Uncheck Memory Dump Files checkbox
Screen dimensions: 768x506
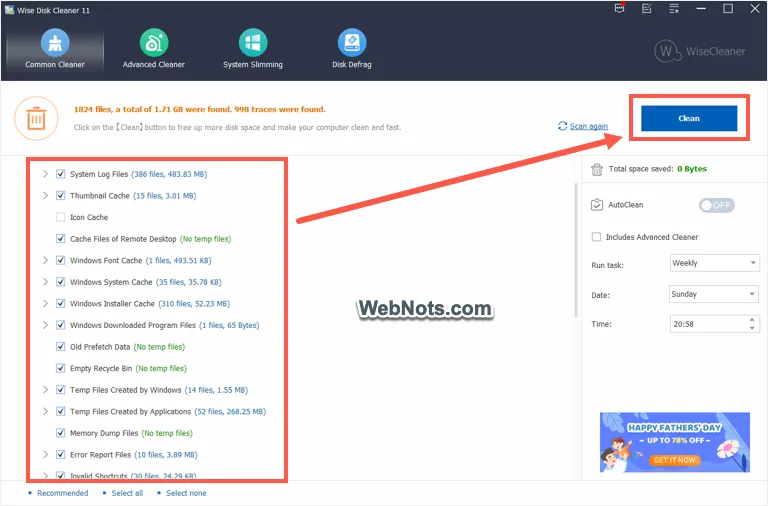pyautogui.click(x=60, y=433)
